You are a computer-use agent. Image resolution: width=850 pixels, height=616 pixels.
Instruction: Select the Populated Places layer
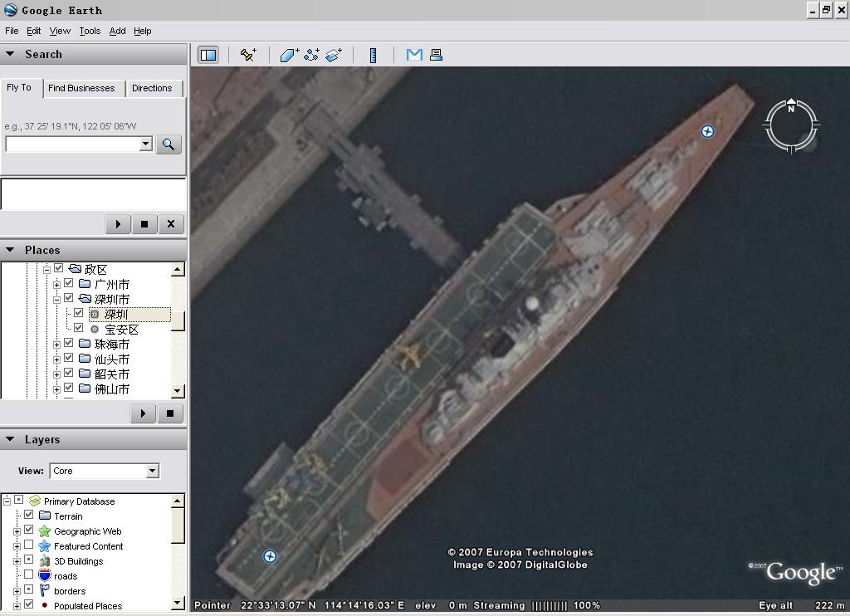pos(88,606)
